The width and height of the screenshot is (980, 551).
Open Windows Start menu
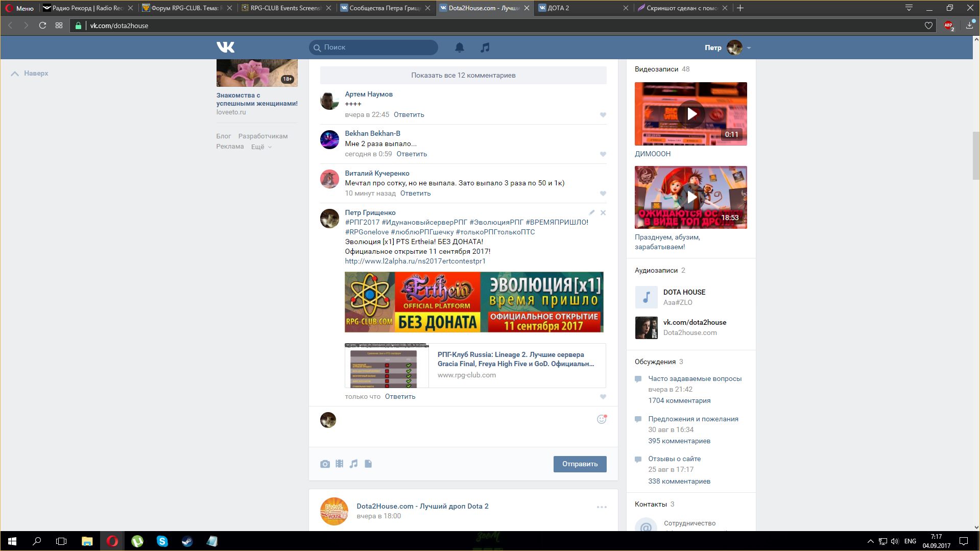12,541
